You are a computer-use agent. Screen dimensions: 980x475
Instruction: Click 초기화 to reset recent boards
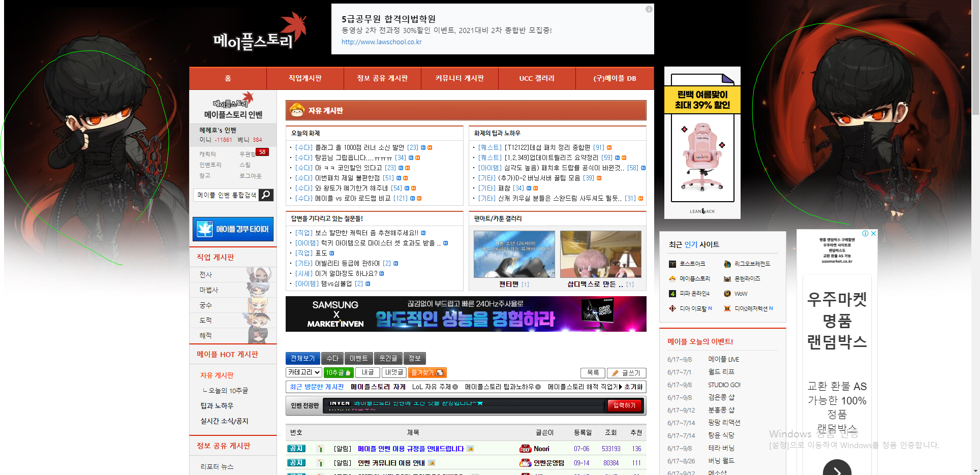(x=633, y=387)
